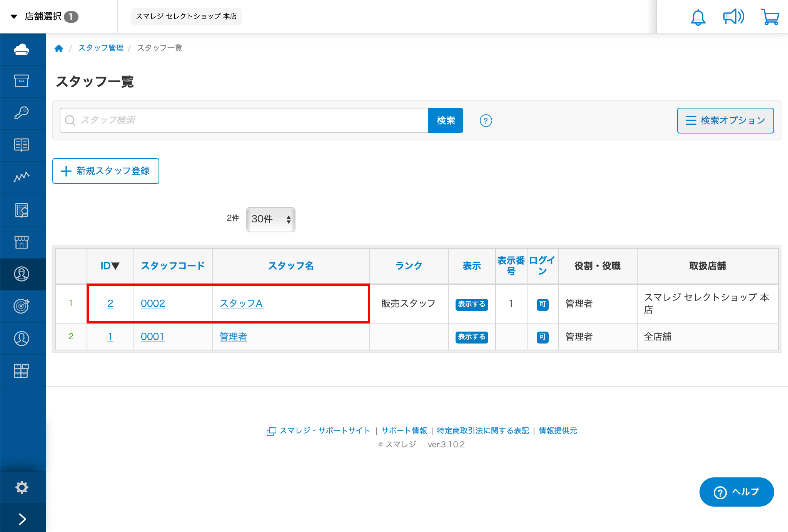The image size is (788, 532).
Task: Go to スタッフ管理 in the breadcrumb
Action: click(x=101, y=48)
